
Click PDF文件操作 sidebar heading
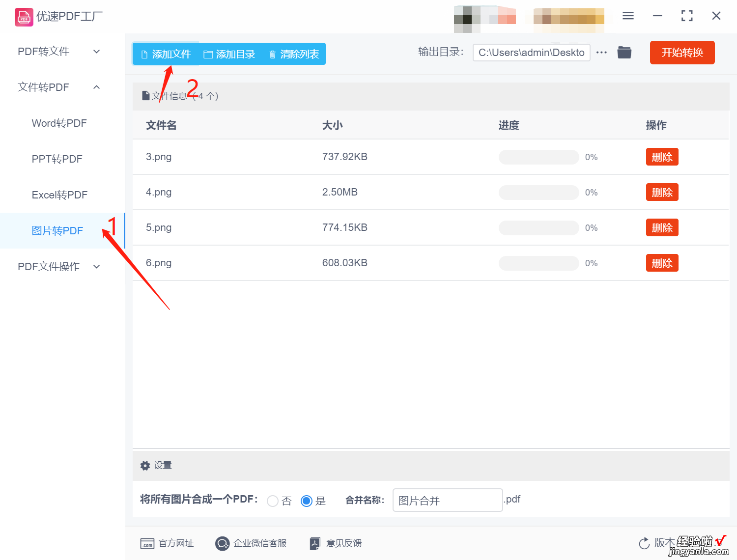(49, 267)
